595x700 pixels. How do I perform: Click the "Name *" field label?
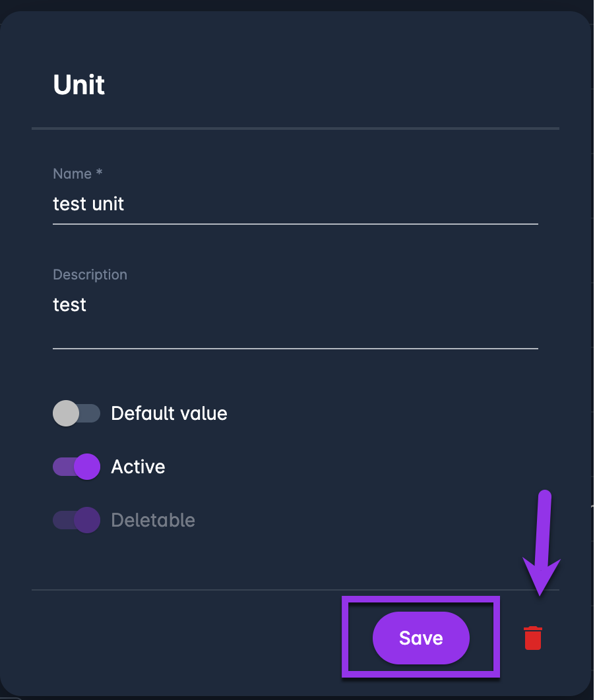click(78, 174)
